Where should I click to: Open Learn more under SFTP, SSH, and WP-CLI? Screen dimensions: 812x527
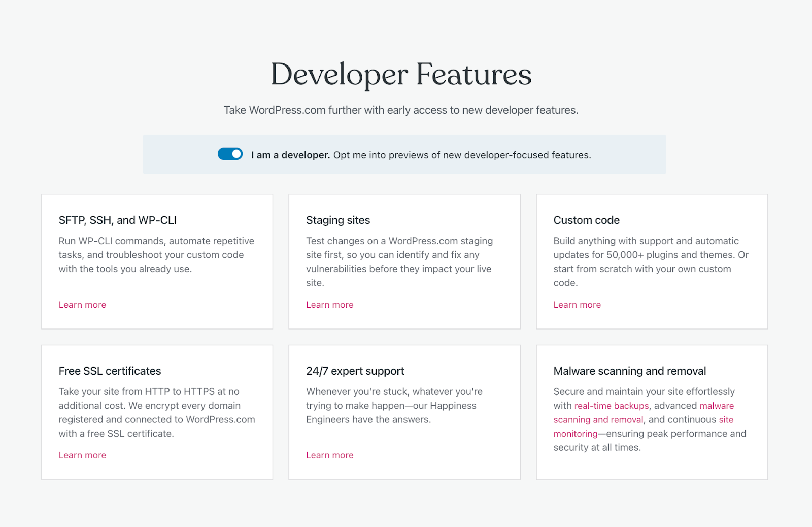(82, 304)
